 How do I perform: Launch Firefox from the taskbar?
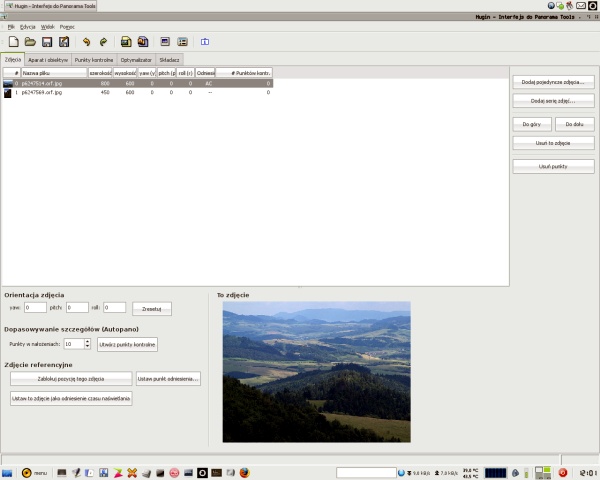(245, 473)
